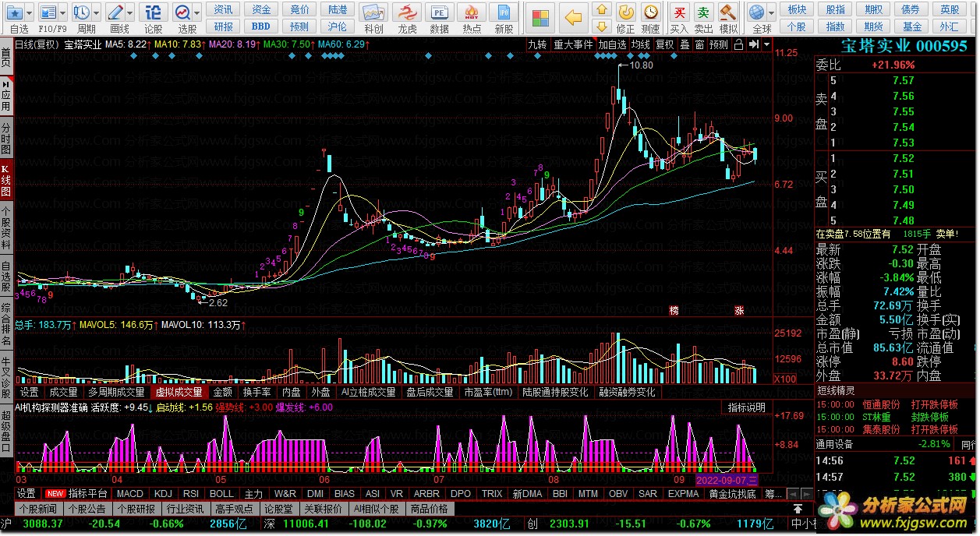Toggle 叠 overlay mode
Image resolution: width=980 pixels, height=536 pixels.
click(x=685, y=45)
